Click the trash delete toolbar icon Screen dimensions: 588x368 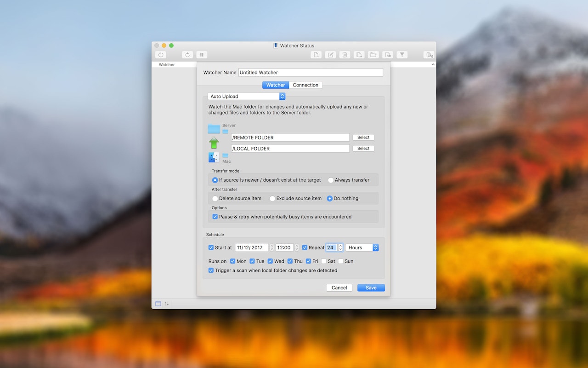pos(345,55)
